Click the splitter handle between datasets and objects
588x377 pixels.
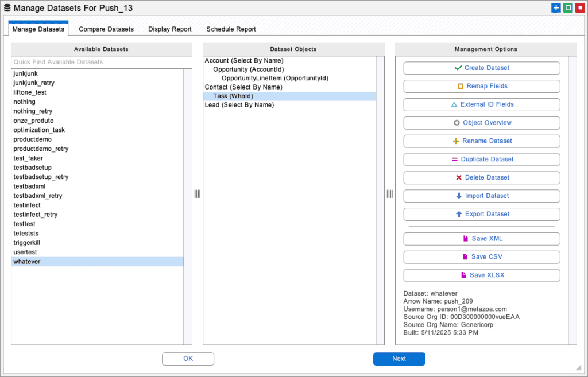[x=198, y=194]
